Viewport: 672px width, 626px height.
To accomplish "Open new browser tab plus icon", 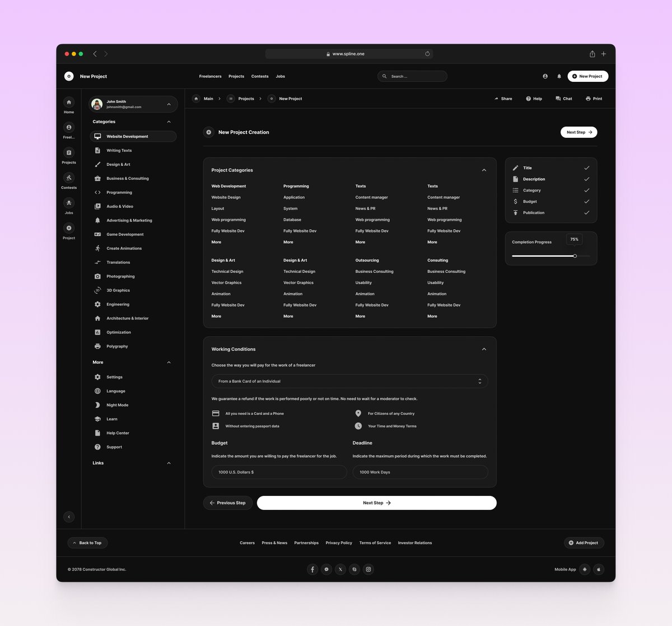I will (x=604, y=54).
